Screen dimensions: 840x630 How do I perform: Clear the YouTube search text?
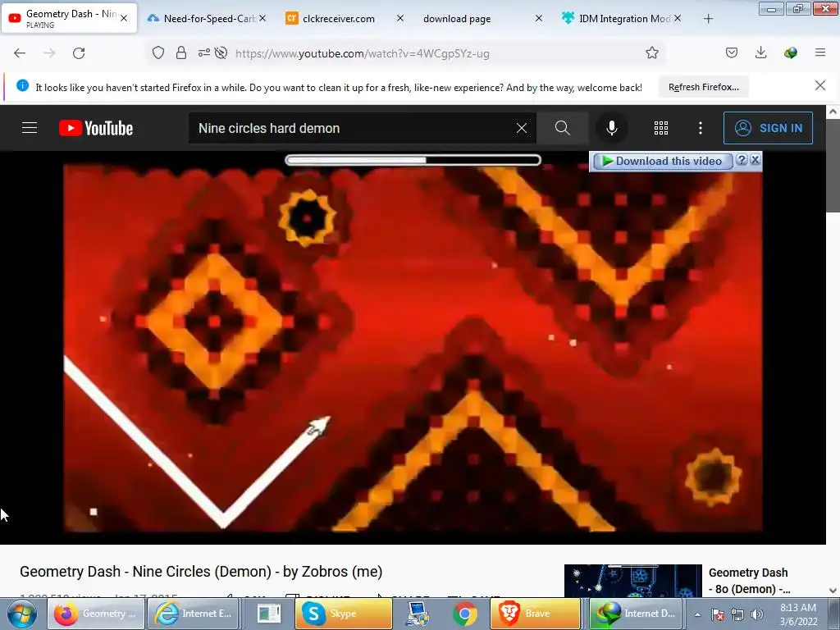pos(521,128)
